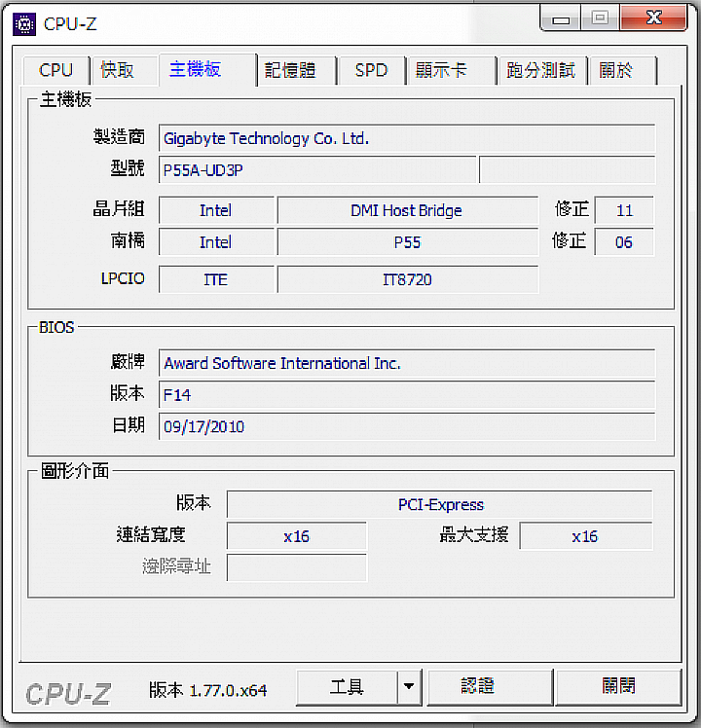
Task: Select the BIOS version F14
Action: pos(407,394)
